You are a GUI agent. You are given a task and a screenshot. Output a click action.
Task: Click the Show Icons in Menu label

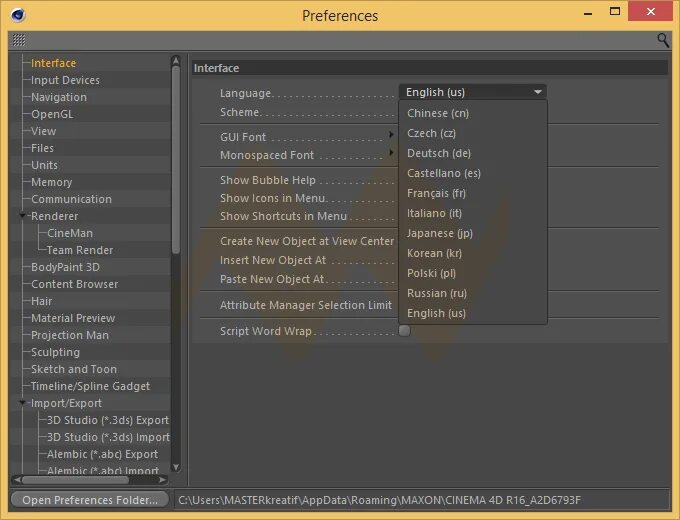272,198
